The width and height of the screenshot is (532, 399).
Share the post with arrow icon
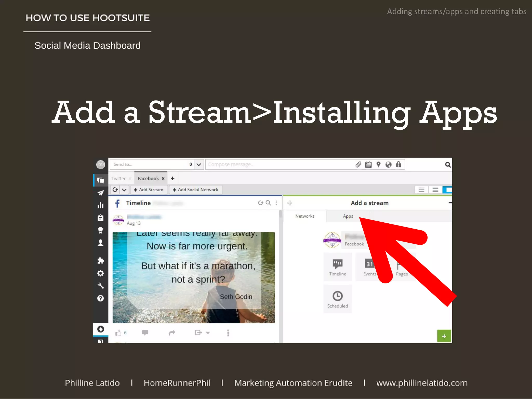pos(172,332)
